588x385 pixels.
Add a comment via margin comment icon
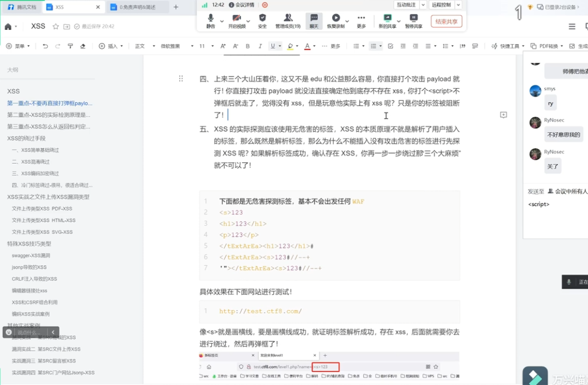point(503,115)
